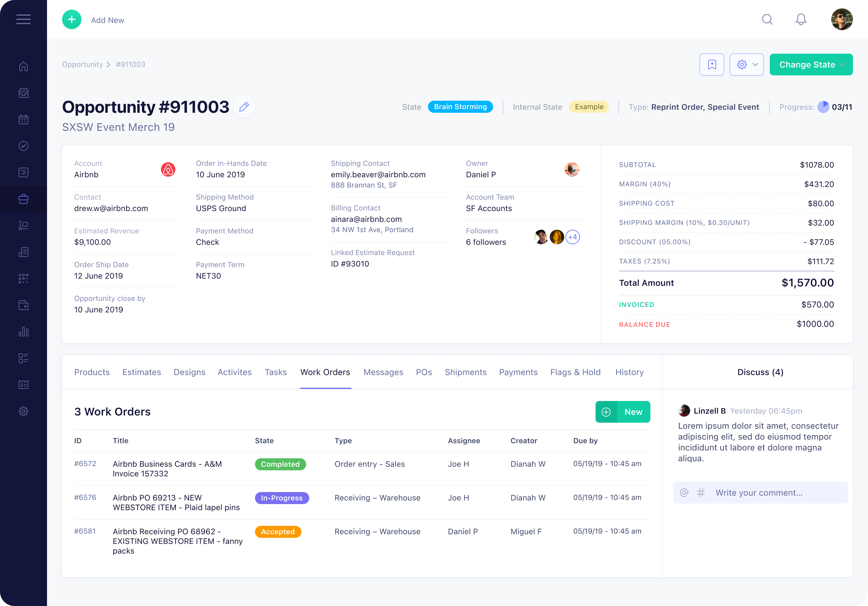
Task: Switch to the Shipments tab
Action: (x=465, y=372)
